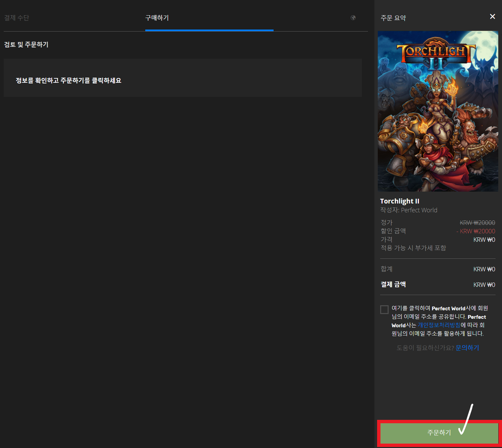
Task: Click the 주문 요약 heading
Action: (x=393, y=18)
